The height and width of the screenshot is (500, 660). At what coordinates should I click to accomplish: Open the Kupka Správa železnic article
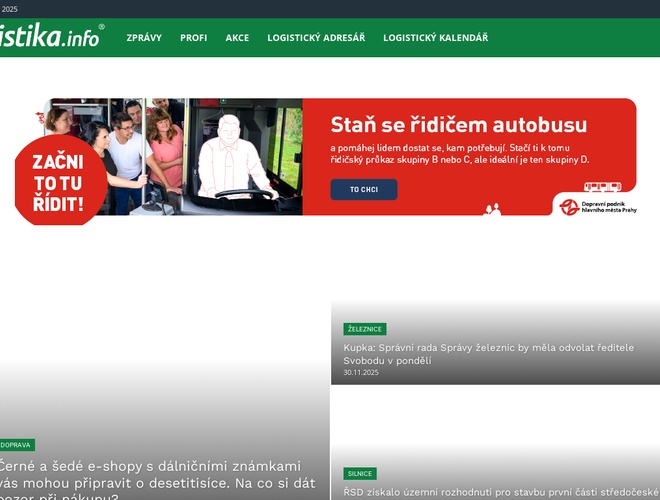coord(488,354)
